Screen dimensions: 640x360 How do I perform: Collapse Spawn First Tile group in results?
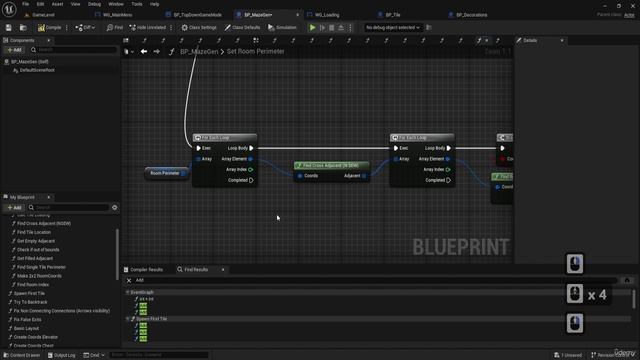pyautogui.click(x=127, y=319)
